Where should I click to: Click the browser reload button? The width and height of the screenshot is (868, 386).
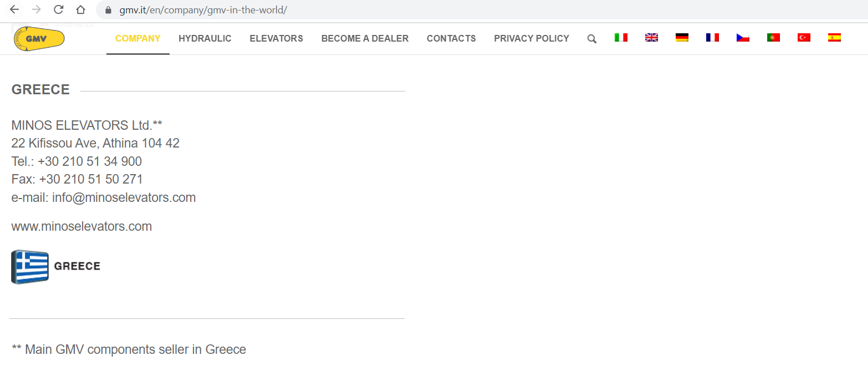pyautogui.click(x=59, y=10)
